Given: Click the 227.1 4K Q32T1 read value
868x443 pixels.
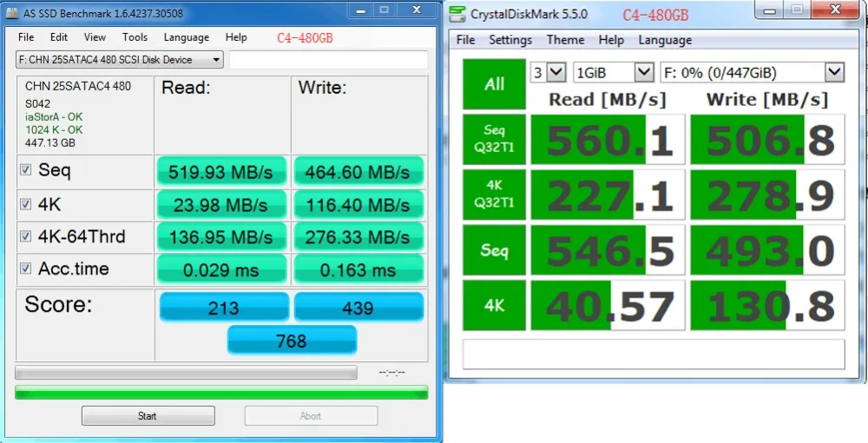Looking at the screenshot, I should pyautogui.click(x=608, y=195).
